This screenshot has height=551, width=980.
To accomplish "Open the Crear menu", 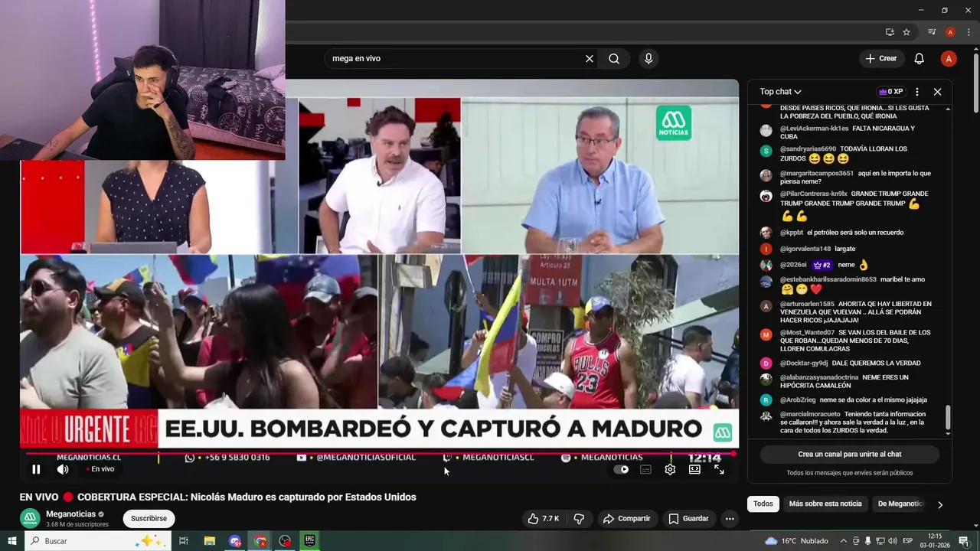I will coord(881,59).
